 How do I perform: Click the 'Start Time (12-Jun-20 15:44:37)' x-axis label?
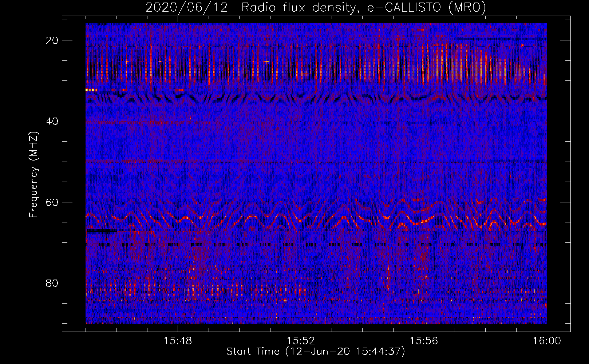[x=316, y=352]
